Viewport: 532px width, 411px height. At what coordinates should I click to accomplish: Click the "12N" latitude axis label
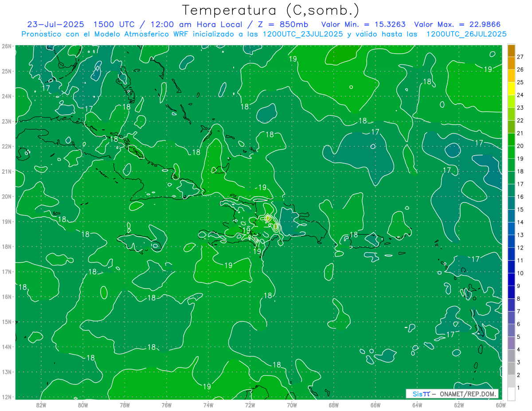7,397
